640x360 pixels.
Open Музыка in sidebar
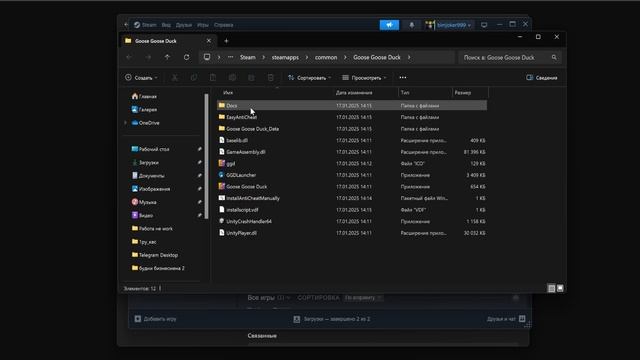click(144, 202)
